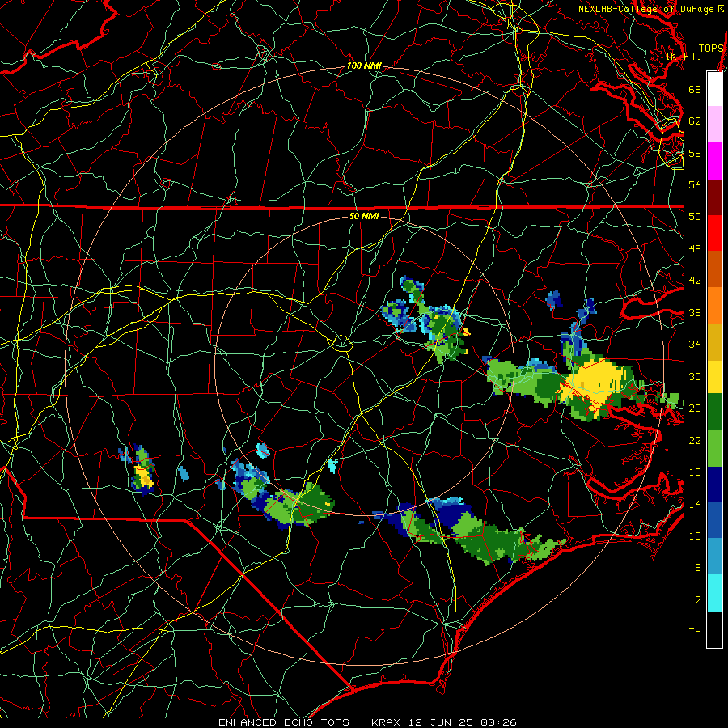Click the white swatch in the tops legend
Viewport: 728px width, 728px height.
pos(714,89)
